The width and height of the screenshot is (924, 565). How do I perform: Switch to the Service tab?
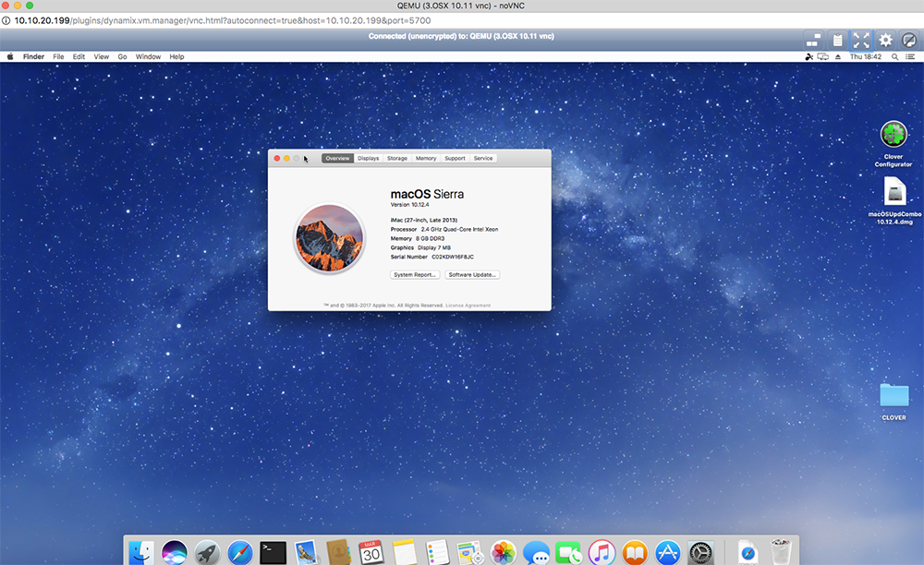(483, 158)
